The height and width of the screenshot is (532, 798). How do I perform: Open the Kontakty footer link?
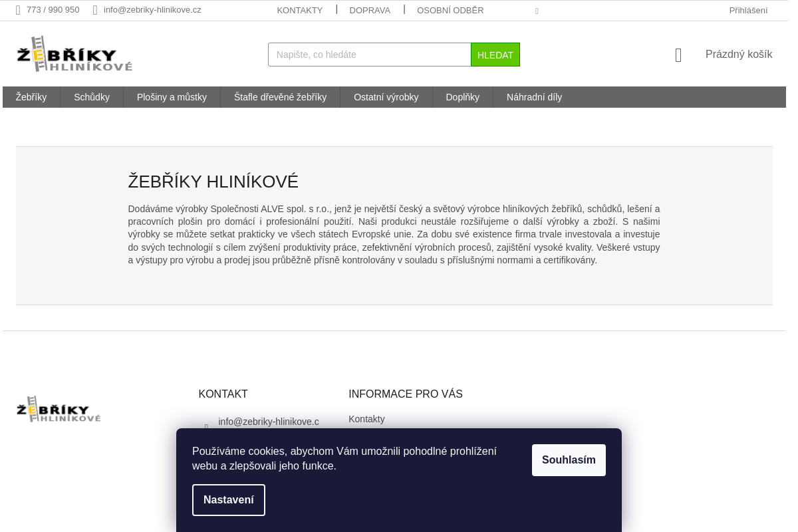pyautogui.click(x=366, y=419)
